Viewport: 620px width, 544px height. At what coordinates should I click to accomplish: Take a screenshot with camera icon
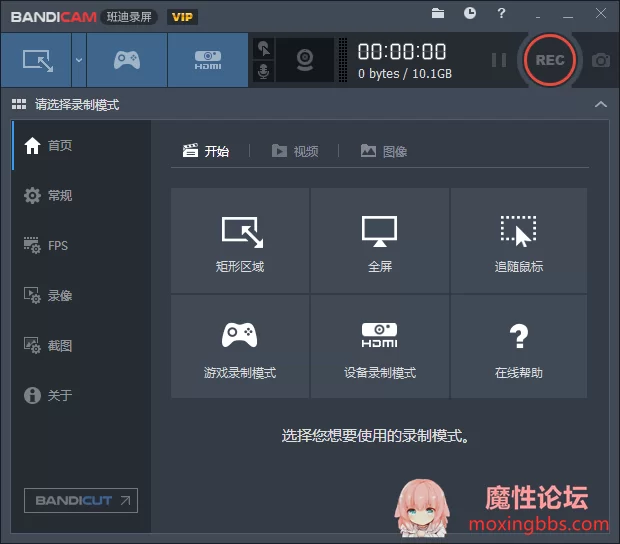point(601,60)
